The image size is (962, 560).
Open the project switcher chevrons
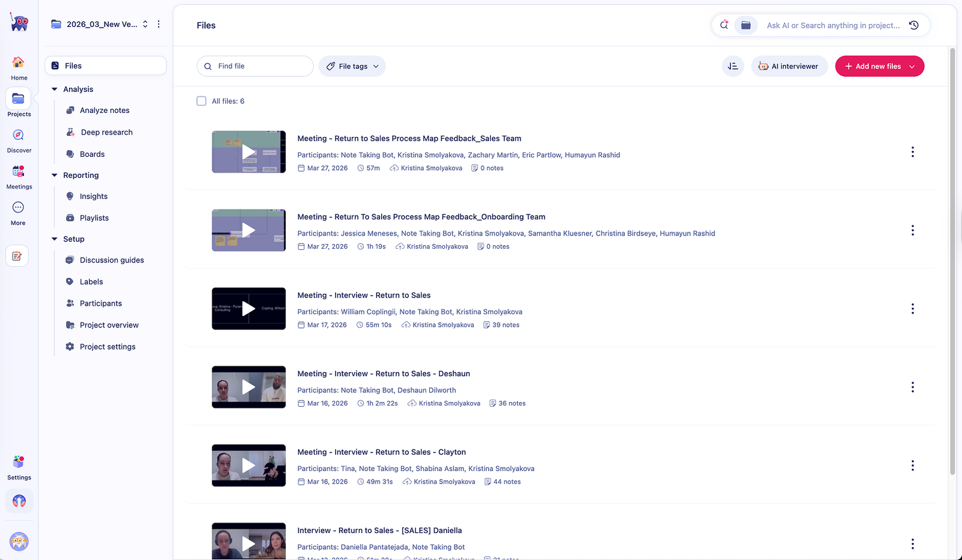tap(146, 24)
